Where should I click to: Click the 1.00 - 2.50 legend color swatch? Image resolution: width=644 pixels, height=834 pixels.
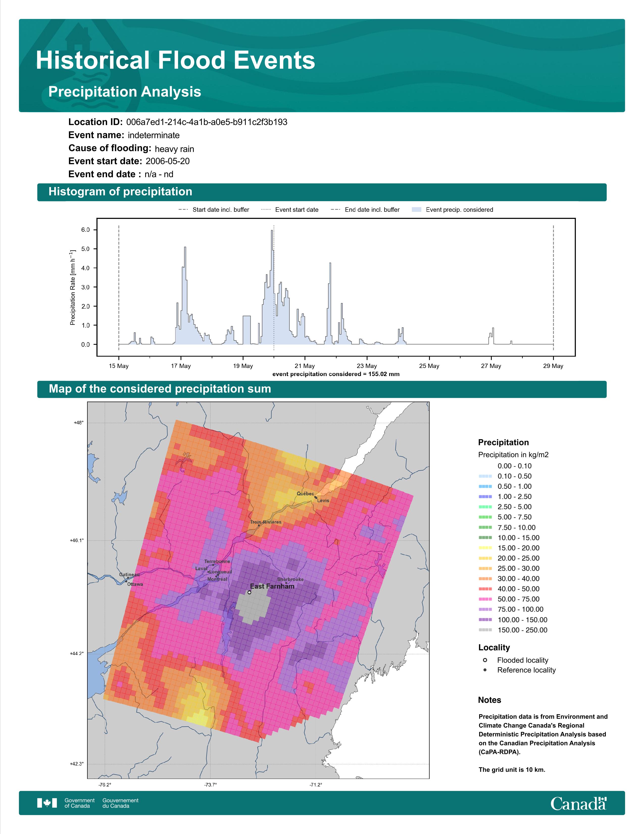(x=485, y=497)
